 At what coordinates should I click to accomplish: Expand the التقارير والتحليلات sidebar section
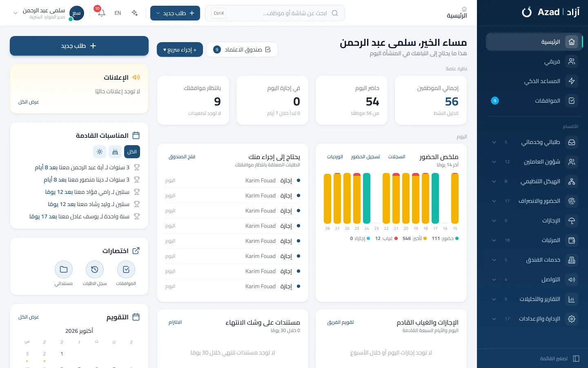point(534,299)
